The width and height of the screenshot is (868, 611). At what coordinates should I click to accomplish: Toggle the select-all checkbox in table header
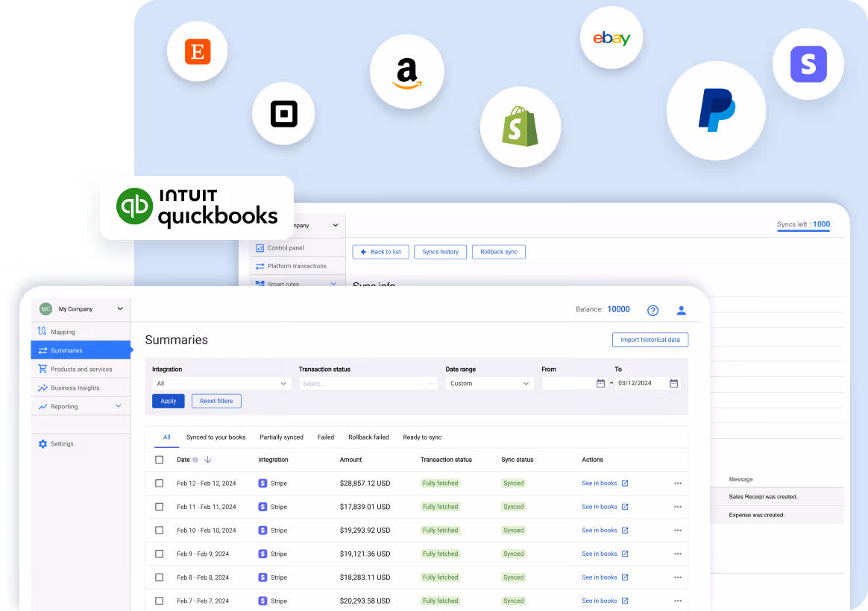pos(160,460)
